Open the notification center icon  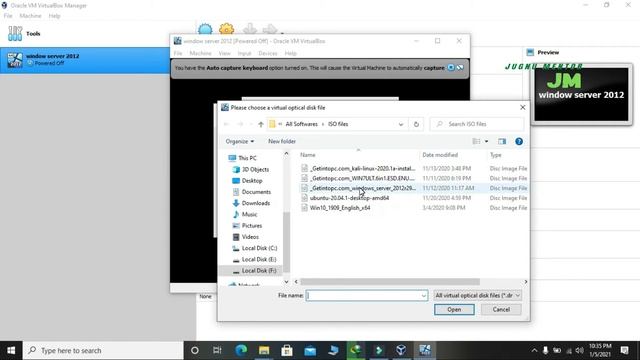click(624, 350)
